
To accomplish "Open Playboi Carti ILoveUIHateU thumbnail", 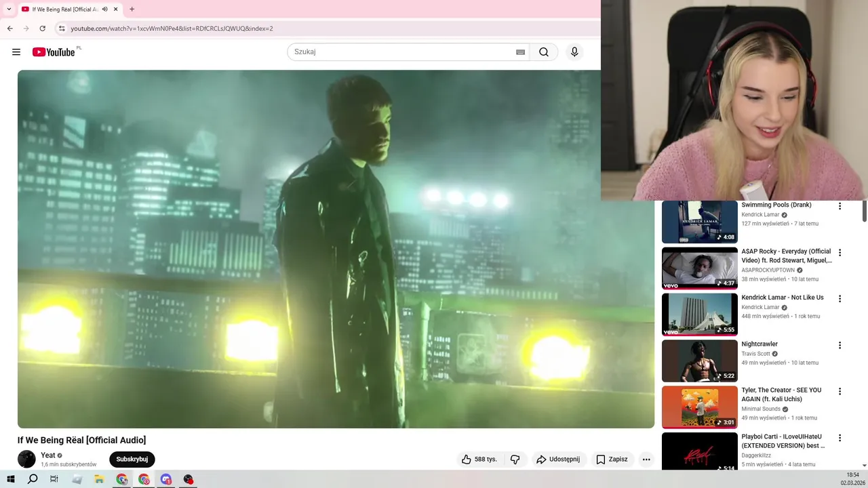I will tap(700, 451).
